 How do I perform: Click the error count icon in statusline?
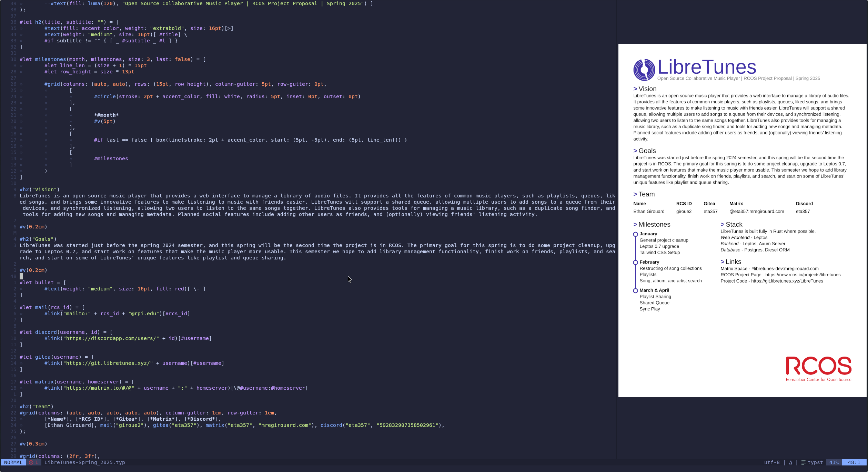[x=31, y=462]
